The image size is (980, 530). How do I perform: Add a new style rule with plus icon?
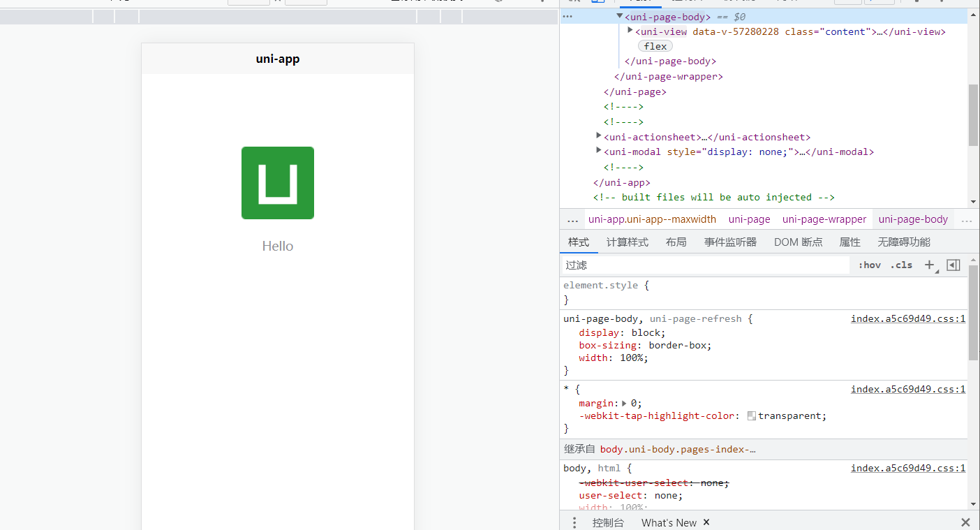coord(930,265)
